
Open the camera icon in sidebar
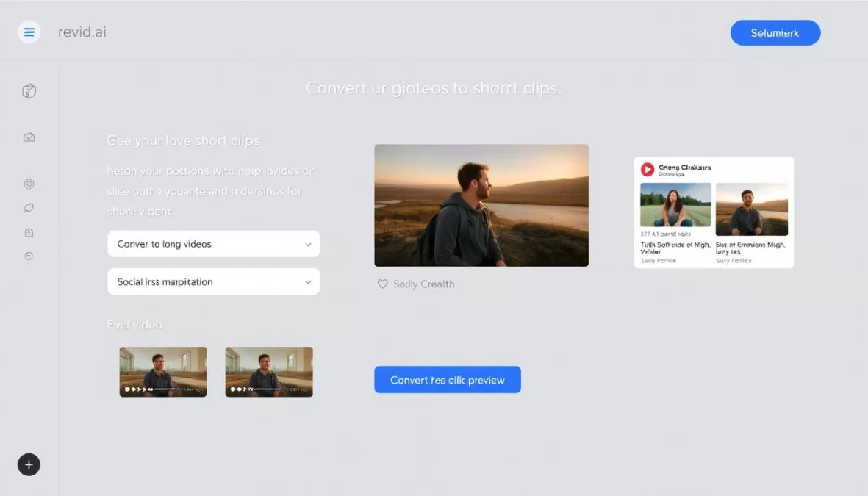pos(29,137)
